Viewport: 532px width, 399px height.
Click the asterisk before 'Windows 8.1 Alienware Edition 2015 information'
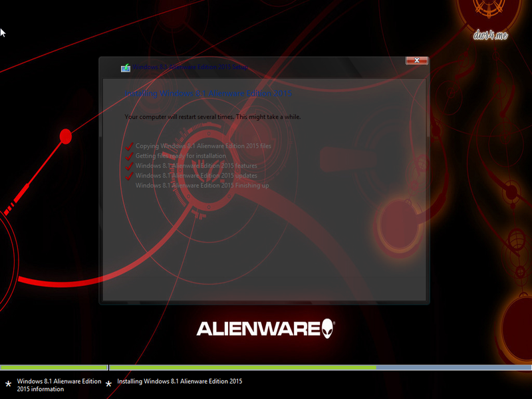(x=9, y=384)
